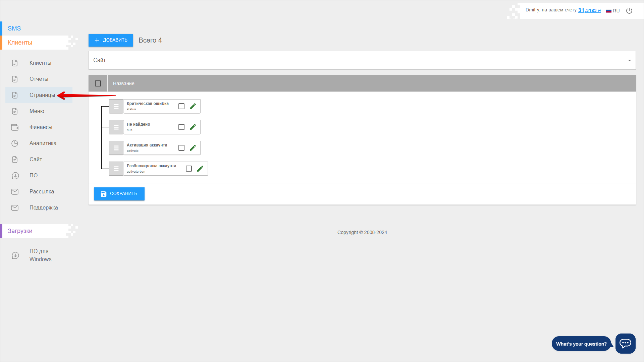Go to Рассылка in the sidebar

[x=42, y=192]
